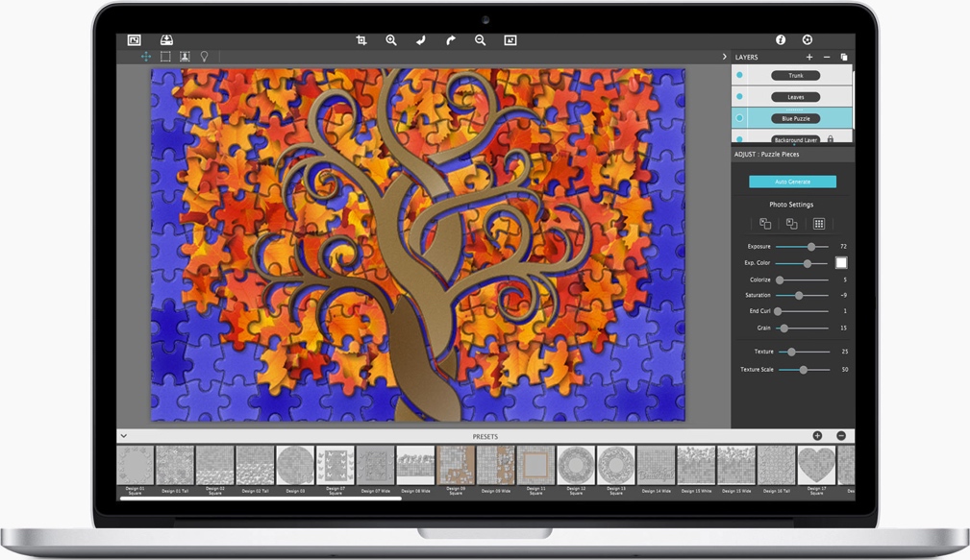Select the Blue Puzzle layer
Viewport: 970px width, 560px height.
[x=796, y=118]
